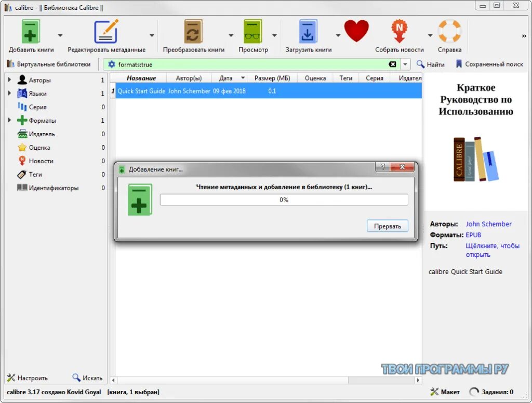Click Щёлкните, чтобы открыть path link
532x403 pixels.
(x=493, y=250)
